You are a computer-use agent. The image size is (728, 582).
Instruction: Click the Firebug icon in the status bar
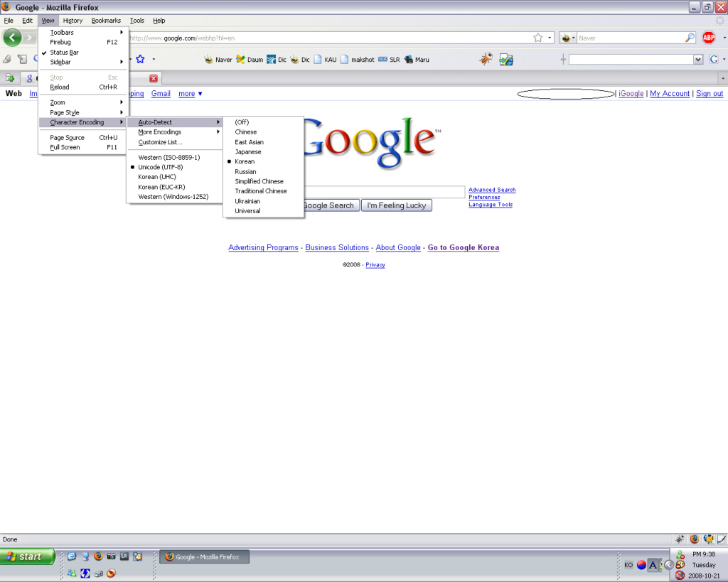click(x=679, y=539)
